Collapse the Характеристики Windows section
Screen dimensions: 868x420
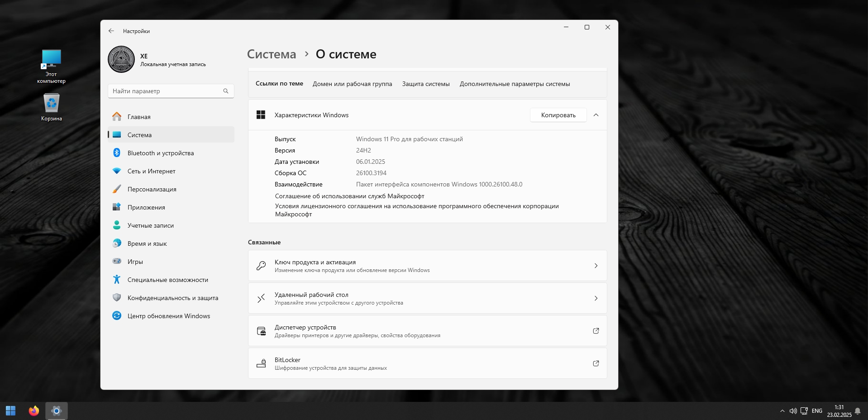[596, 115]
